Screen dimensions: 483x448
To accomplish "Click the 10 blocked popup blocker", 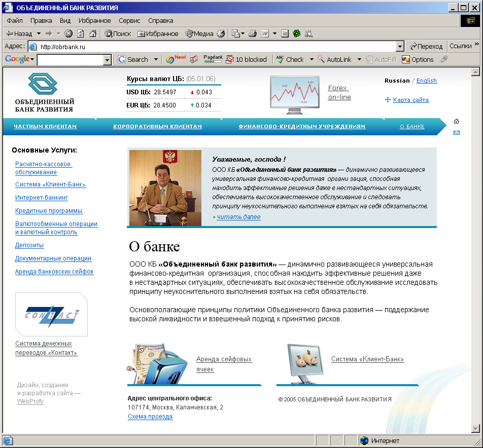I will coord(247,59).
